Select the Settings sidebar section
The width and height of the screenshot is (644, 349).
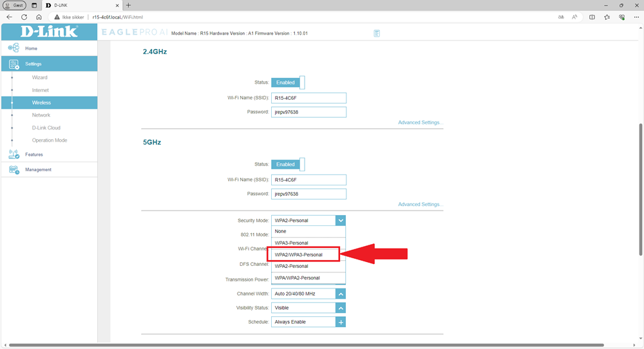pyautogui.click(x=50, y=64)
